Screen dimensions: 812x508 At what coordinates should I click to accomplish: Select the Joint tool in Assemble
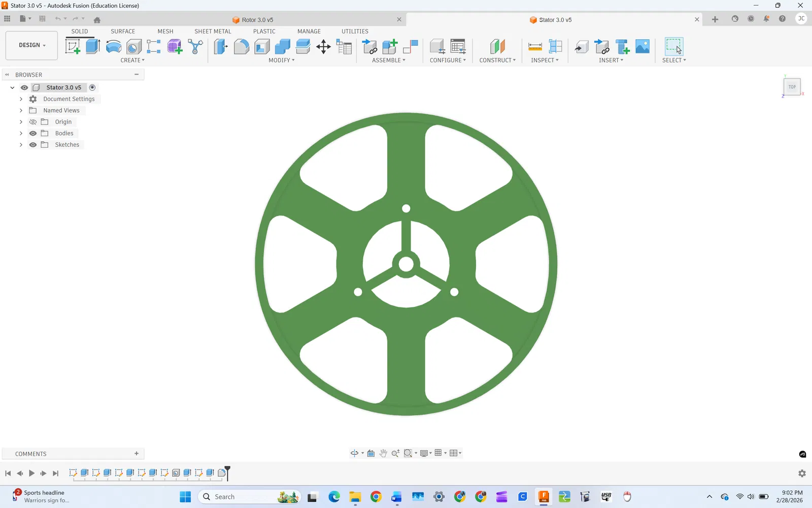(x=410, y=47)
